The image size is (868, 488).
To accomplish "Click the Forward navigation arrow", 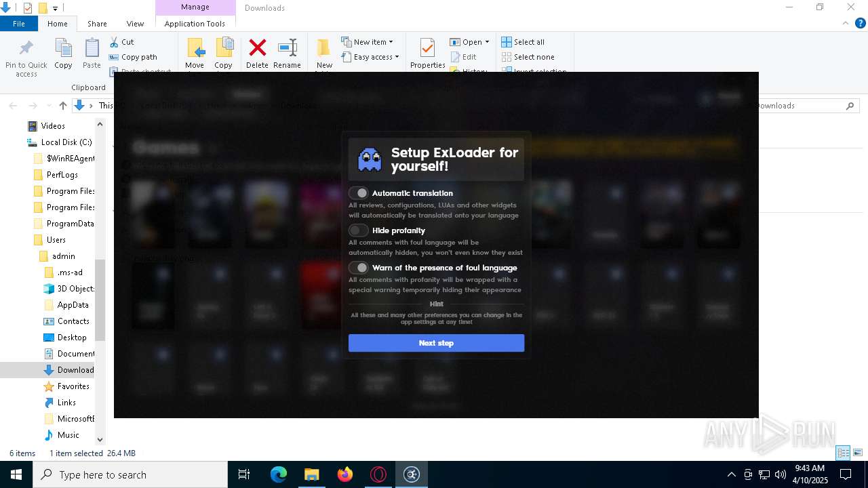I will pyautogui.click(x=33, y=106).
